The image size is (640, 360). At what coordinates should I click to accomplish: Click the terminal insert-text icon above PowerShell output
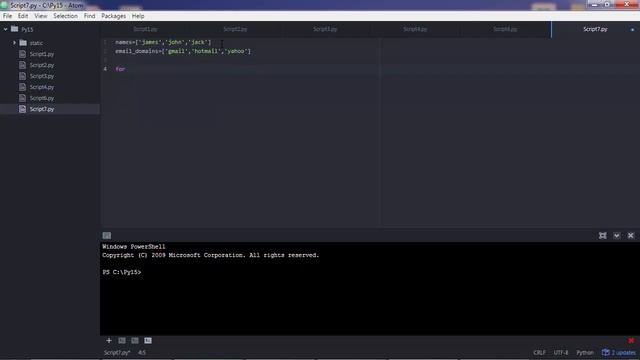click(x=107, y=236)
